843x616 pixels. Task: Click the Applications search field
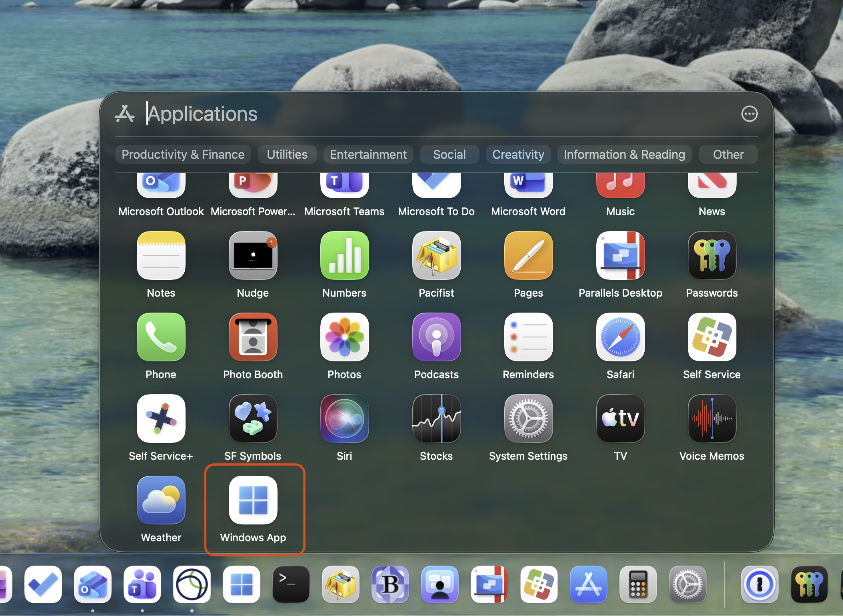point(436,114)
